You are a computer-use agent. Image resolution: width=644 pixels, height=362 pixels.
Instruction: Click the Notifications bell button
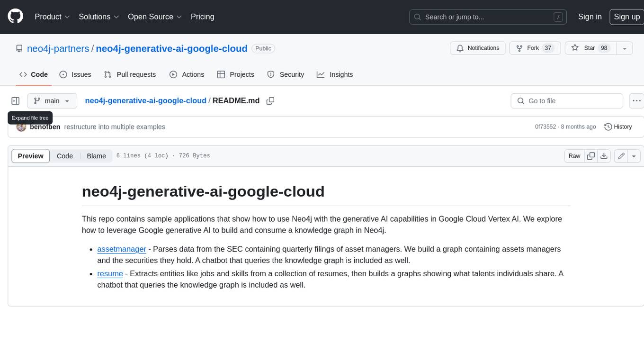(x=477, y=48)
